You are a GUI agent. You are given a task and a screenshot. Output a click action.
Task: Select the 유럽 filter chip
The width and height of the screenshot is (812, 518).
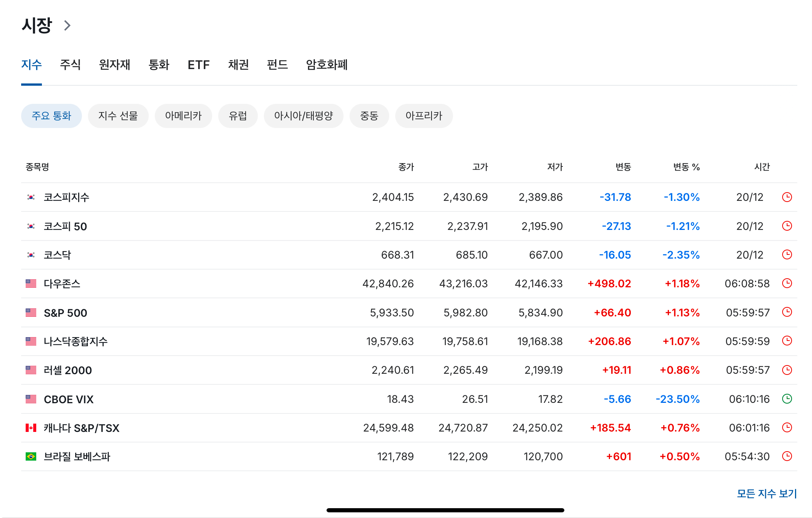click(238, 116)
